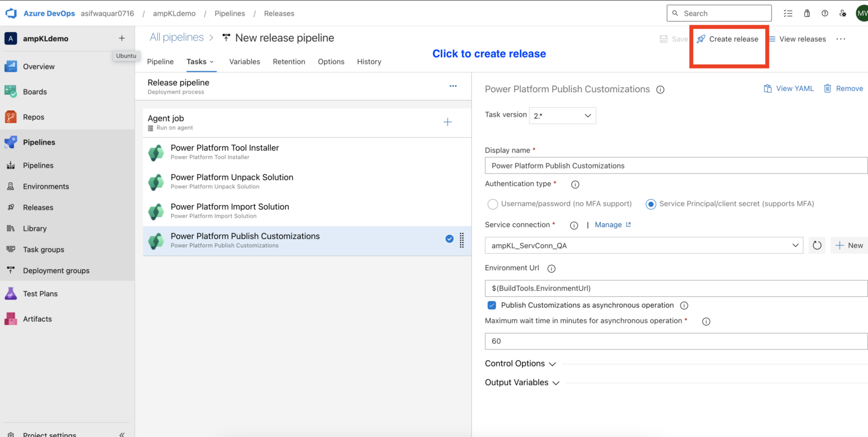
Task: Open the Service connection dropdown
Action: point(644,245)
